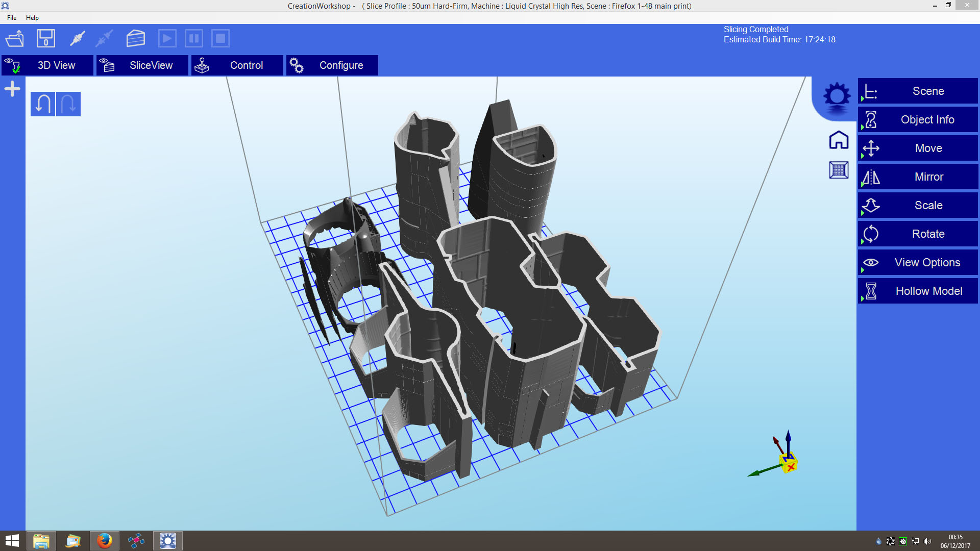Image resolution: width=980 pixels, height=551 pixels.
Task: Open the Help menu
Action: (32, 17)
